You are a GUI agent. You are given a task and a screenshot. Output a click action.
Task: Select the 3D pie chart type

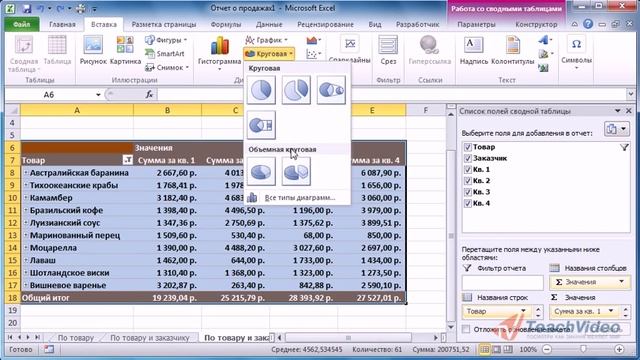click(261, 171)
